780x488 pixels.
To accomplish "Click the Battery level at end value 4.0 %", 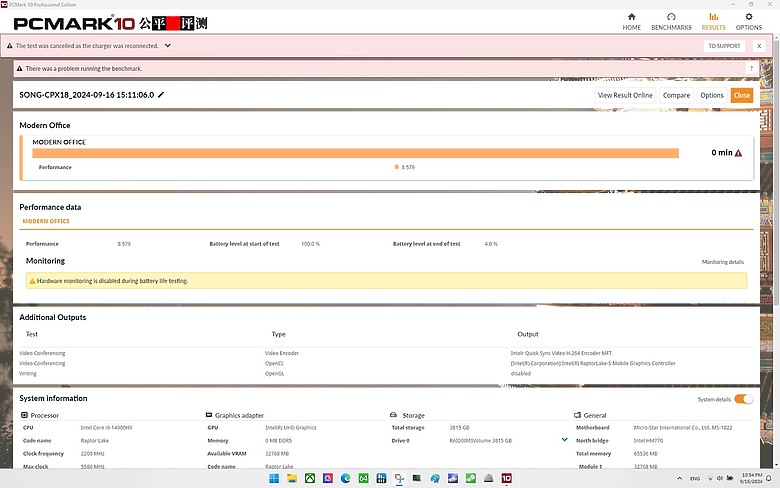I will click(491, 244).
